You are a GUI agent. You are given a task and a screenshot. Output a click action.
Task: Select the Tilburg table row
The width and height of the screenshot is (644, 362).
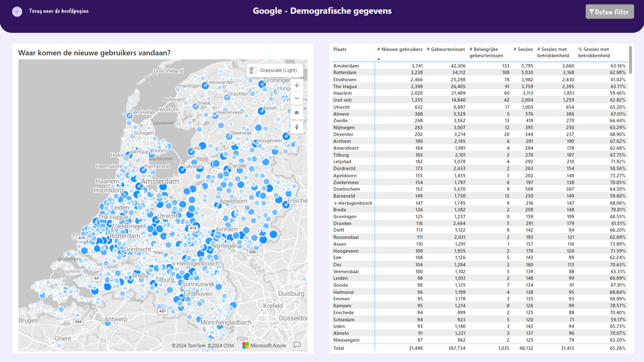(x=480, y=155)
